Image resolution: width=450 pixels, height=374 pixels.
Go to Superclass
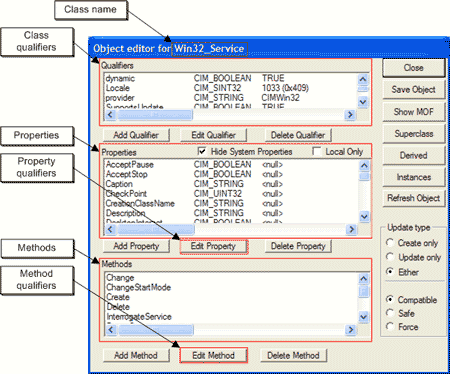point(414,134)
